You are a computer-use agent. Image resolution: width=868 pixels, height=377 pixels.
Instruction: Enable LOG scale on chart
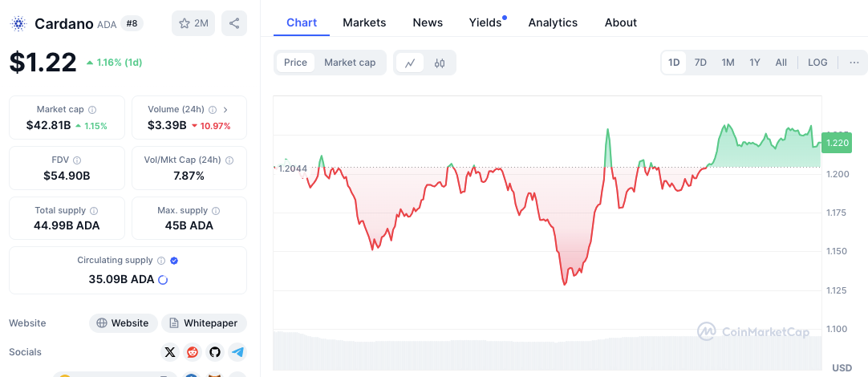coord(817,63)
